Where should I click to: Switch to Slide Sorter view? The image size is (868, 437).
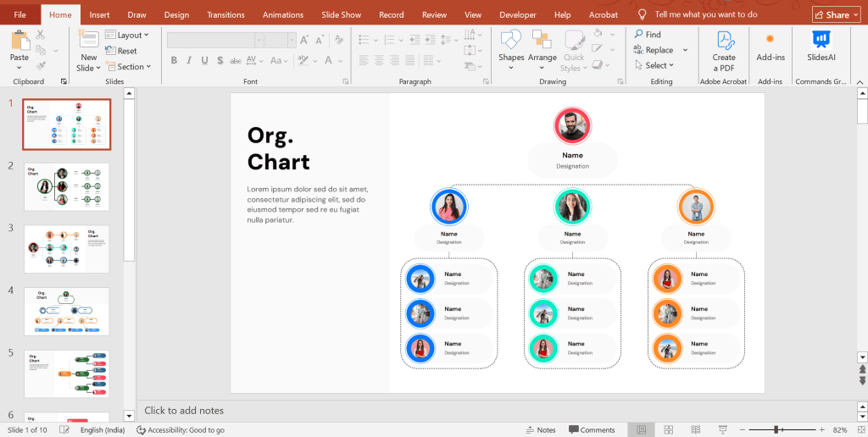[x=669, y=430]
